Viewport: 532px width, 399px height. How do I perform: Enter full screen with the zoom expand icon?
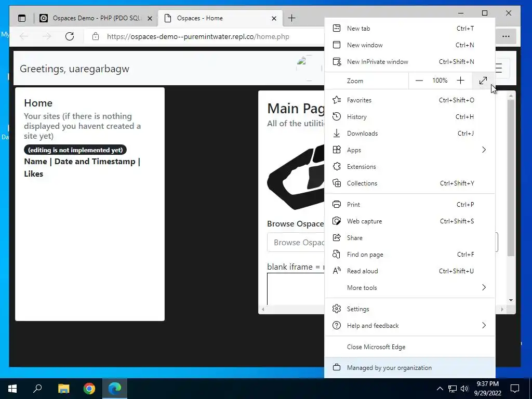click(483, 81)
